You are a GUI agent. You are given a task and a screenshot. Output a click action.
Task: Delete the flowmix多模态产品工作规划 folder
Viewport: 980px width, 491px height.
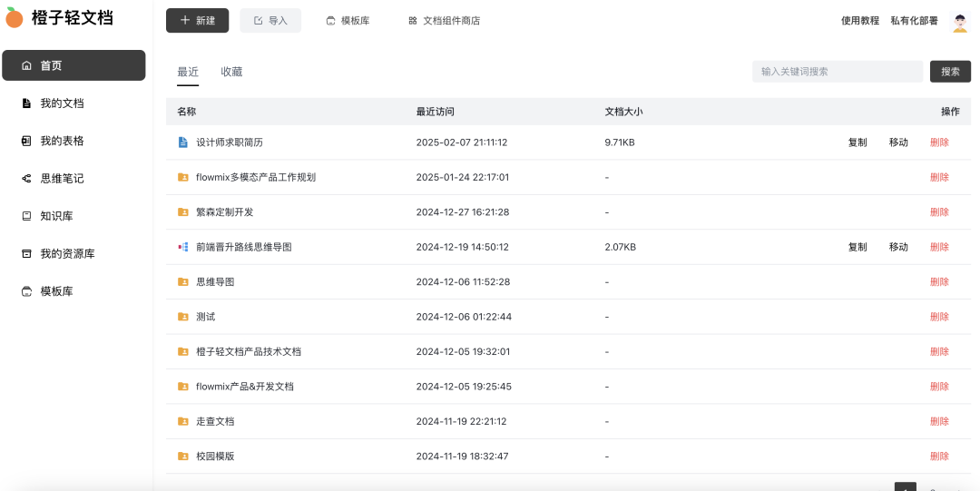pyautogui.click(x=939, y=177)
